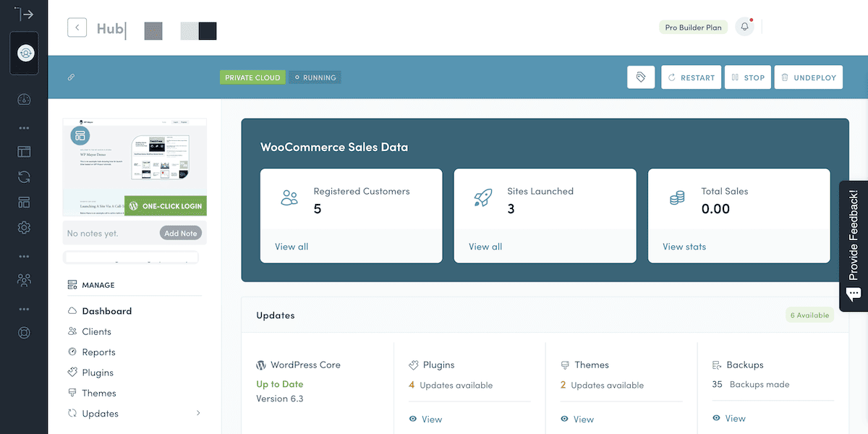Select Clients in the Manage menu
This screenshot has height=434, width=868.
[96, 331]
